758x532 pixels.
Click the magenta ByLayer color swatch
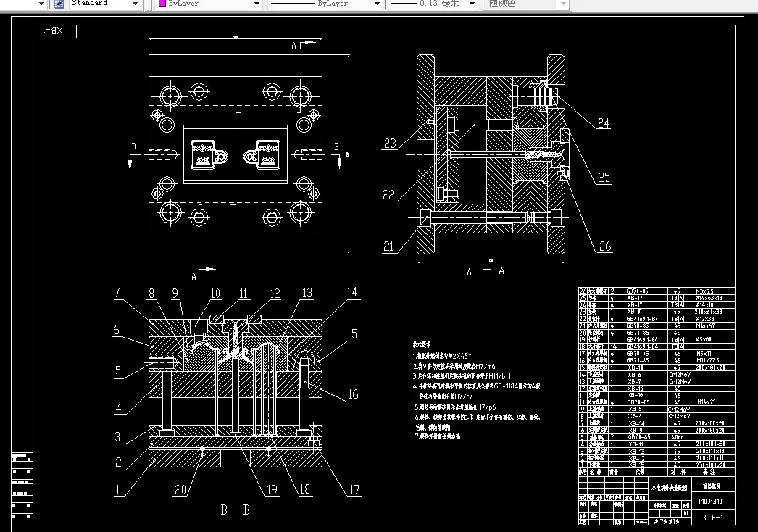tap(162, 4)
